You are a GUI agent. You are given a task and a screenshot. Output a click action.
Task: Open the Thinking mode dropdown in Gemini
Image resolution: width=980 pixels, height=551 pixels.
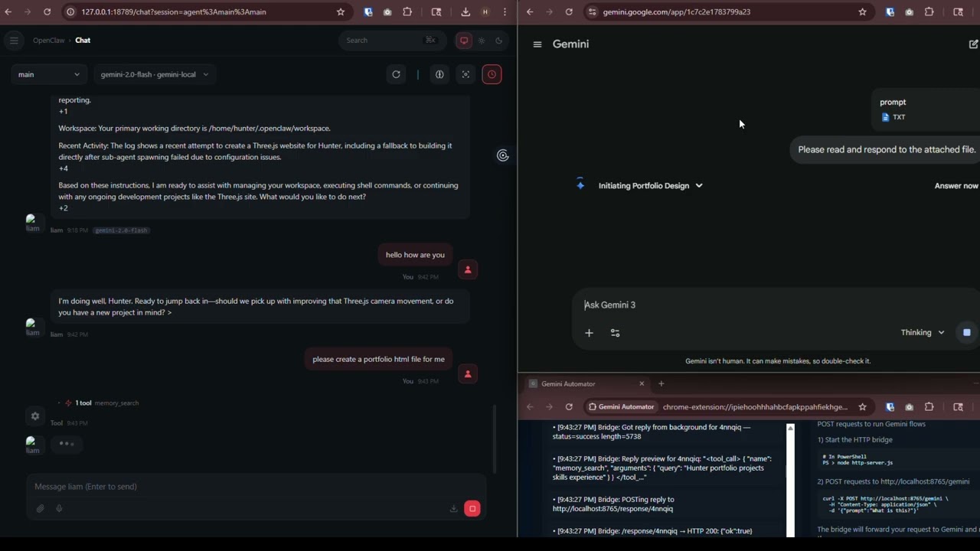923,332
